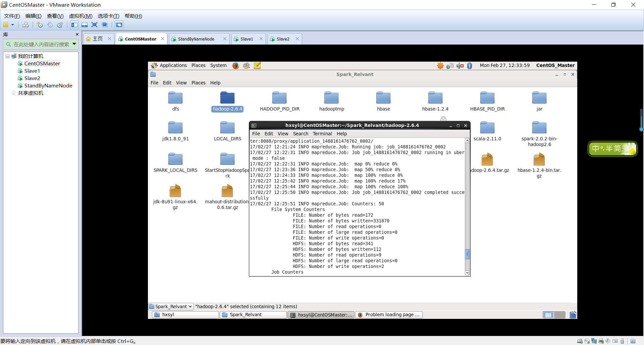Open the network connection panel icon

pyautogui.click(x=450, y=66)
